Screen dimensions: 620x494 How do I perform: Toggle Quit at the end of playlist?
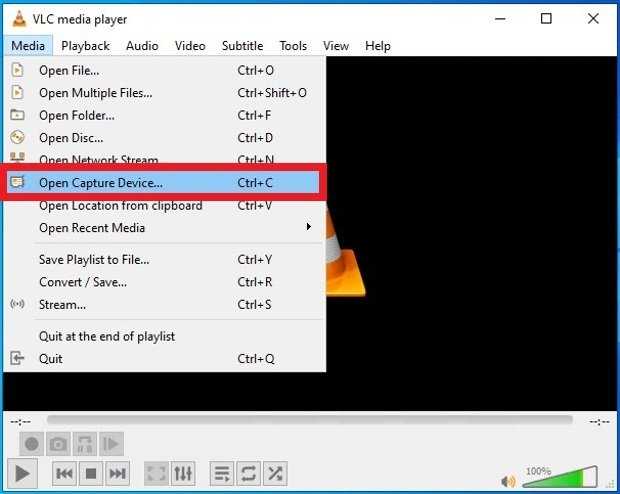tap(164, 337)
